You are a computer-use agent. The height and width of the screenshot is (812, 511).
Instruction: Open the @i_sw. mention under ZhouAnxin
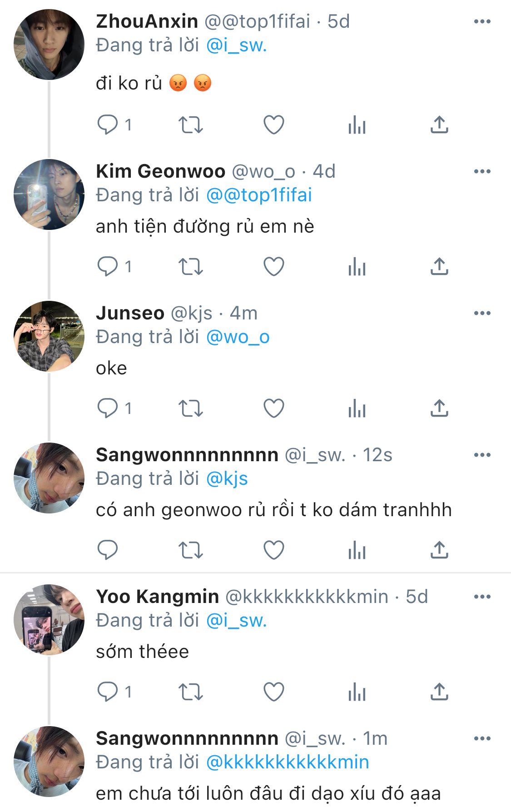(x=236, y=45)
